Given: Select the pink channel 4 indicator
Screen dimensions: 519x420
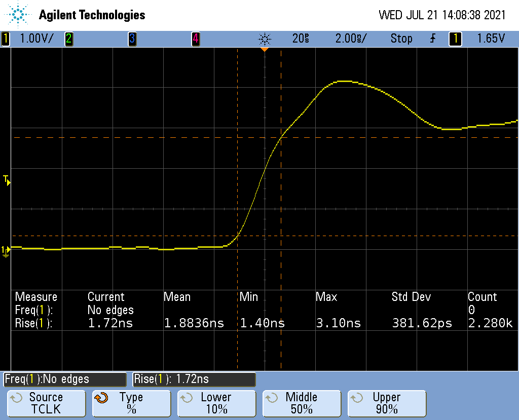Looking at the screenshot, I should click(195, 39).
